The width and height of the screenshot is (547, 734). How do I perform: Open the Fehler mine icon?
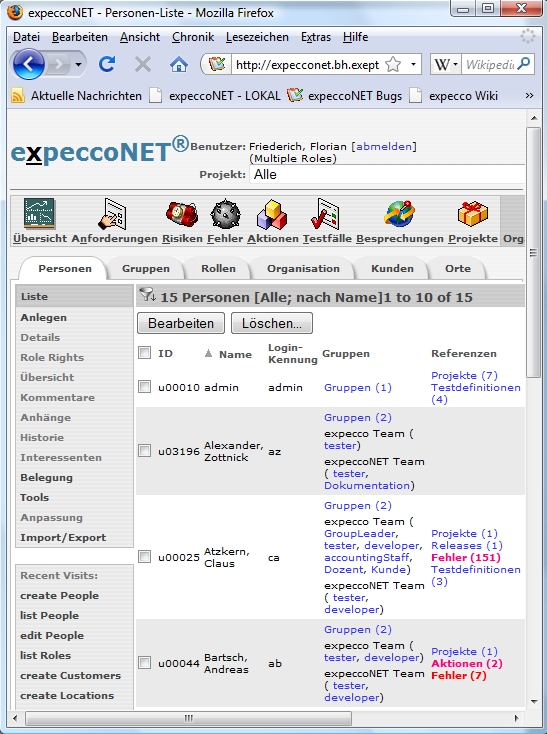click(x=225, y=214)
